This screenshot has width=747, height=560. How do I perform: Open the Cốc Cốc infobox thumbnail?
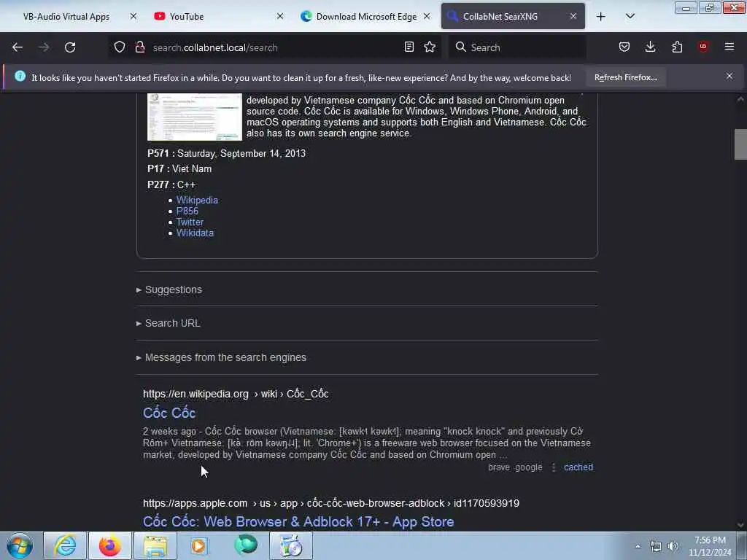[x=195, y=117]
